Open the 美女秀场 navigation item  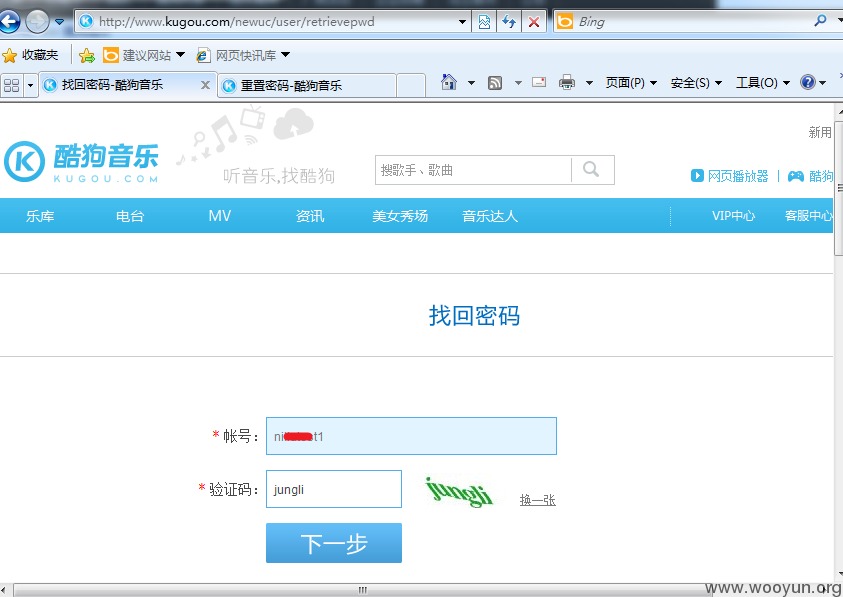click(x=399, y=216)
